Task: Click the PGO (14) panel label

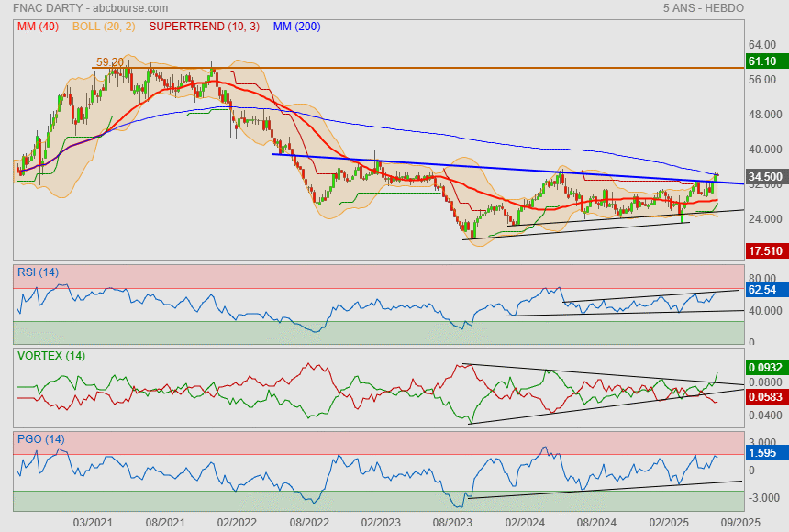Action: [x=39, y=438]
